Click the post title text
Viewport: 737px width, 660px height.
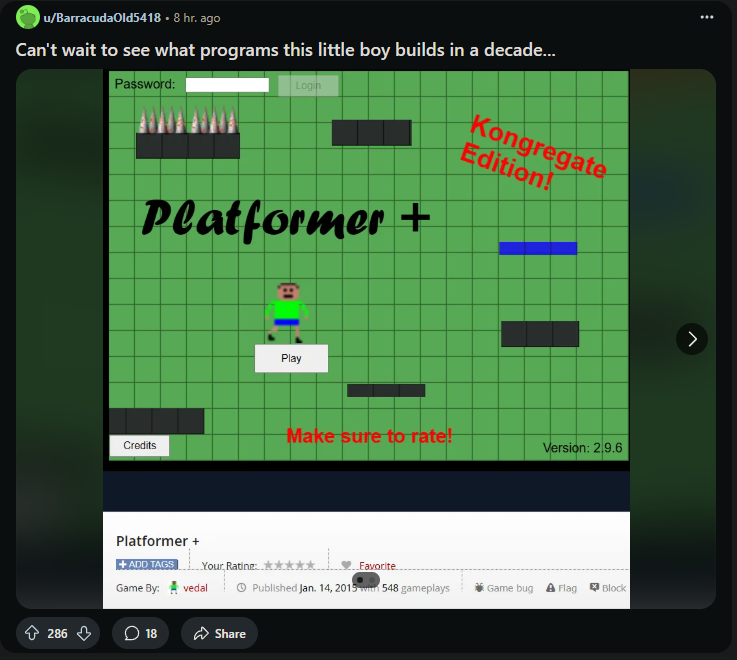pyautogui.click(x=285, y=50)
